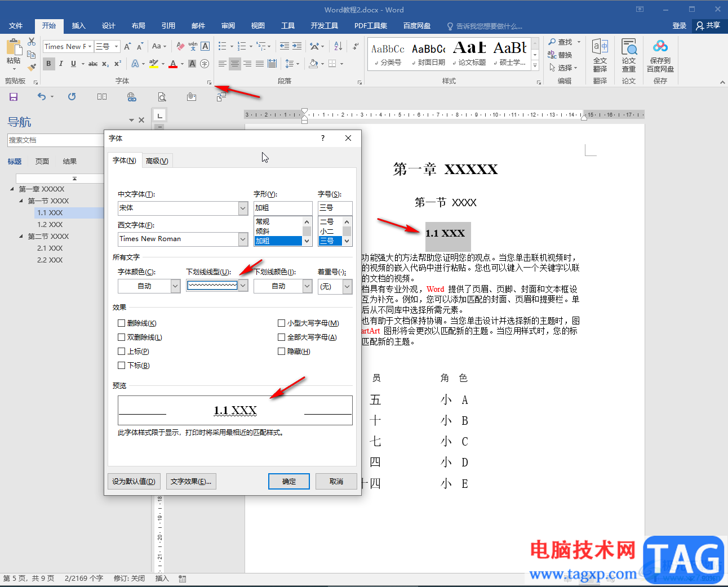Apply strikethrough abc formatting
728x587 pixels.
(x=93, y=64)
